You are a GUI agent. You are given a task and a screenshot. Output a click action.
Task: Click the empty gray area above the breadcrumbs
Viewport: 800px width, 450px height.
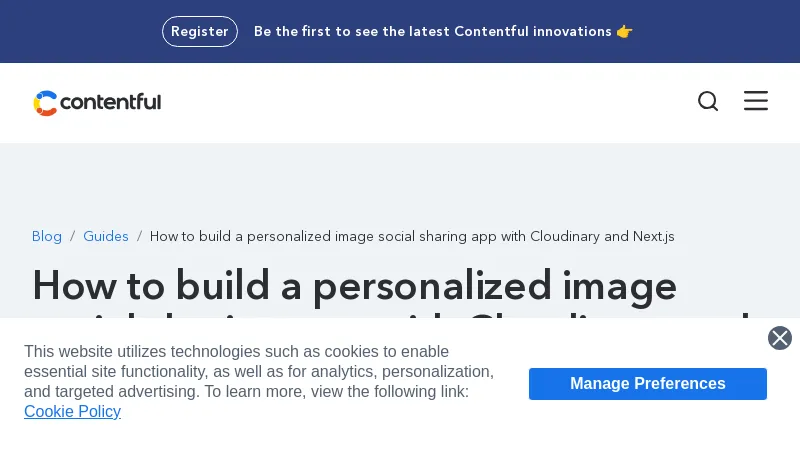(400, 185)
